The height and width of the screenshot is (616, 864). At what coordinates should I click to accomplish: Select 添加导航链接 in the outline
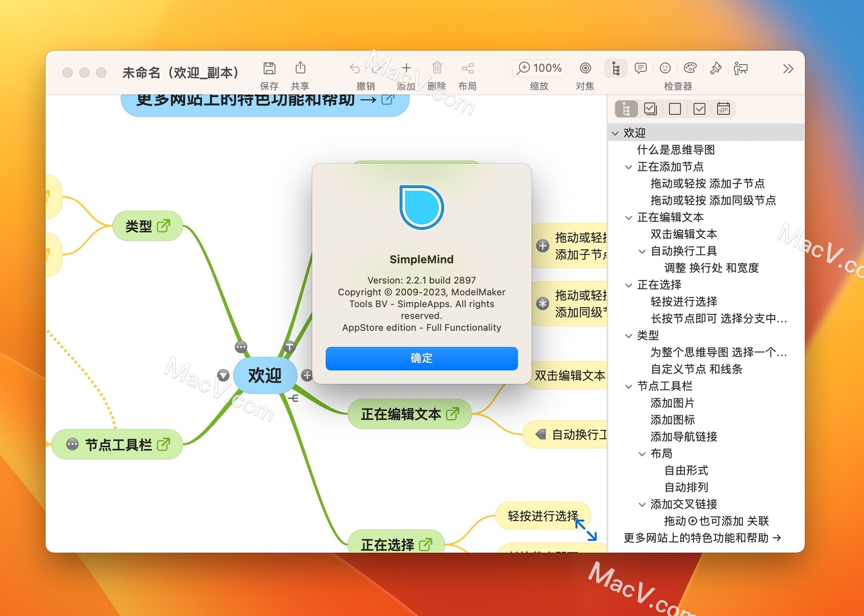pyautogui.click(x=684, y=437)
